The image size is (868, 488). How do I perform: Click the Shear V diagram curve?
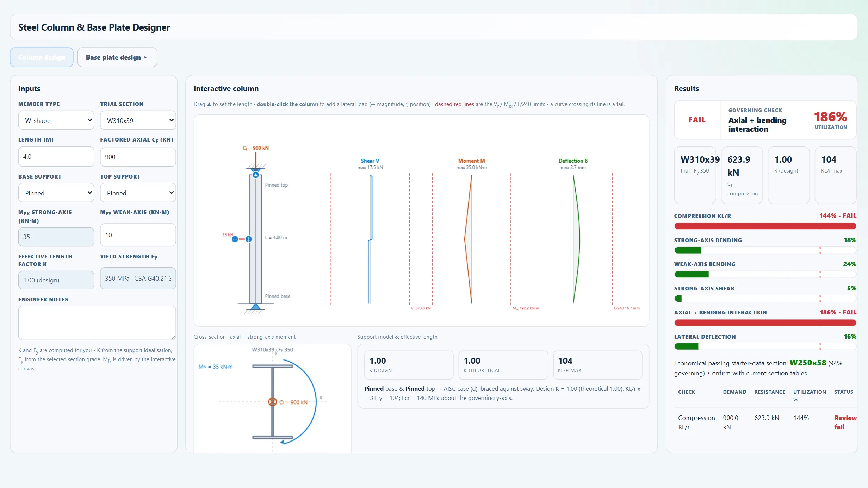point(370,239)
